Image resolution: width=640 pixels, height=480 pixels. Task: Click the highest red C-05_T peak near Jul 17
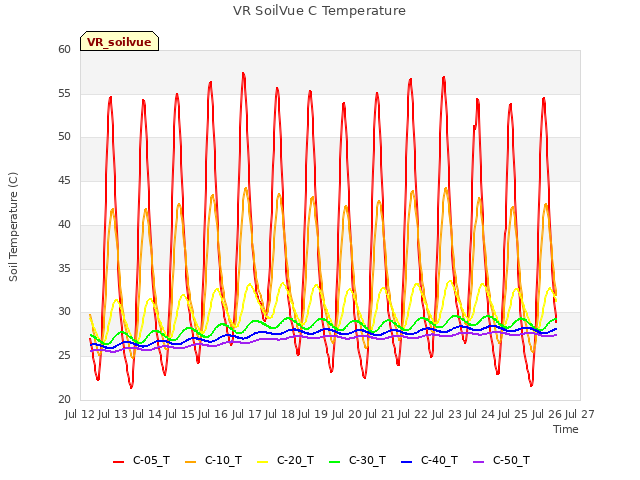[243, 73]
